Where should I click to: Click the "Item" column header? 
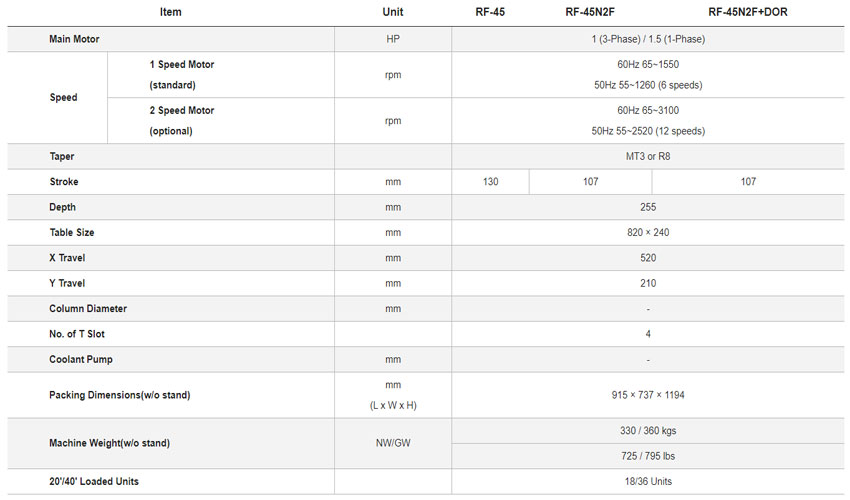click(170, 13)
